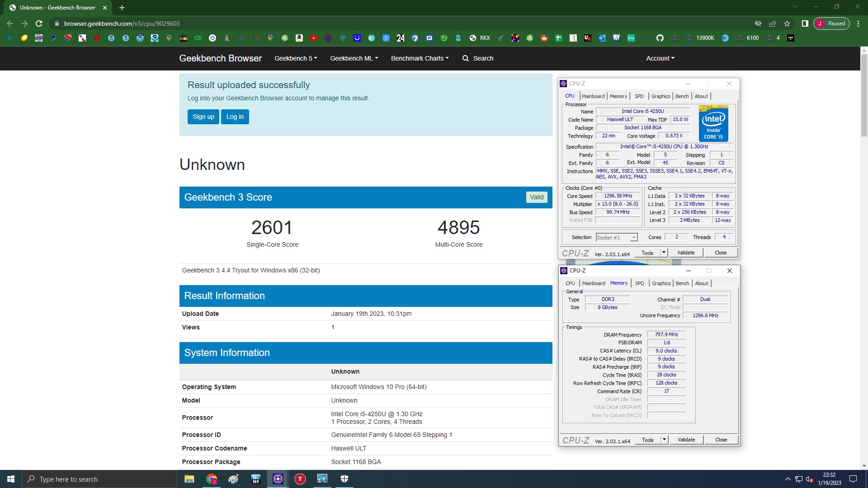The height and width of the screenshot is (488, 868).
Task: Expand Geekbench ML dropdown menu
Action: pos(354,58)
